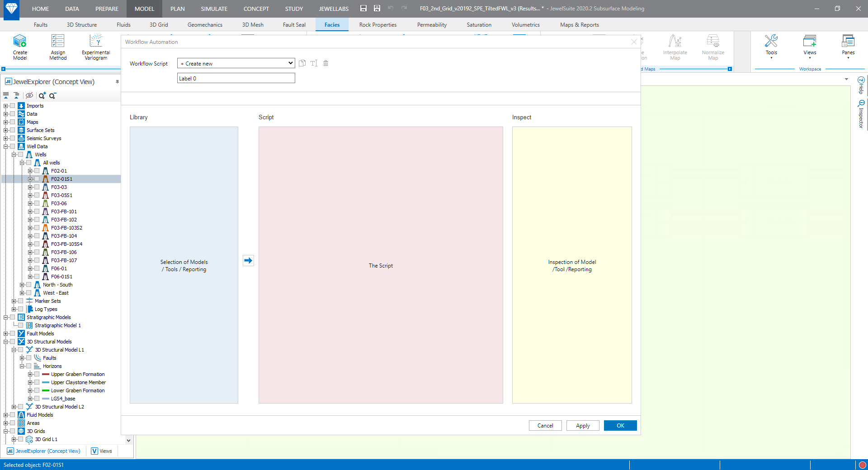The image size is (868, 470).
Task: Expand the 3D Structural Model L2 node
Action: coord(14,407)
